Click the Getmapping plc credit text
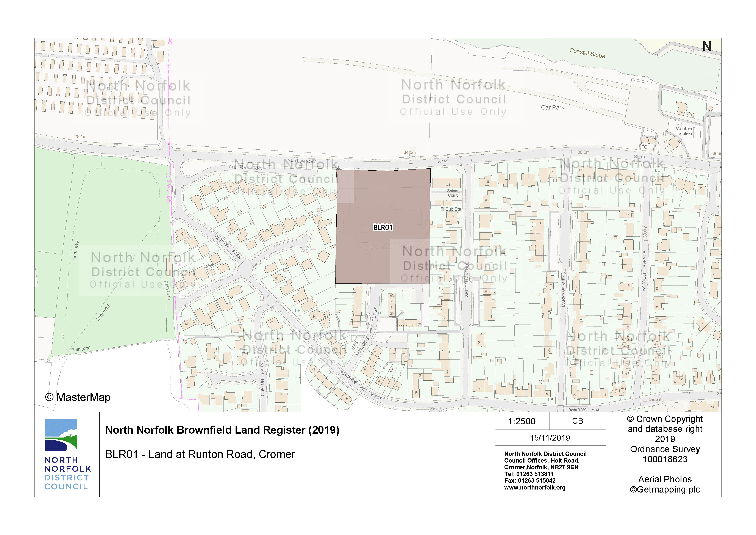756x535 pixels. coord(665,490)
